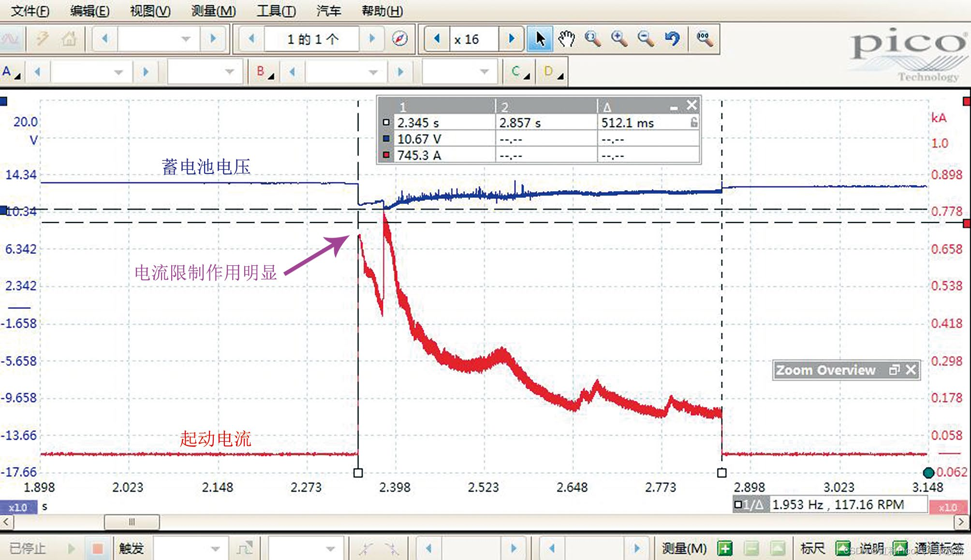Activate the hand pan tool
The height and width of the screenshot is (560, 971).
(566, 39)
